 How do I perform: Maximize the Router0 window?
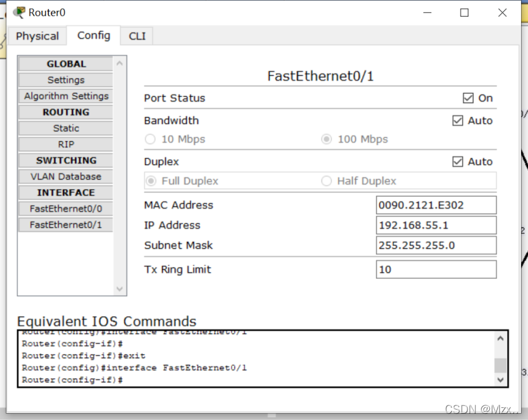(x=464, y=13)
